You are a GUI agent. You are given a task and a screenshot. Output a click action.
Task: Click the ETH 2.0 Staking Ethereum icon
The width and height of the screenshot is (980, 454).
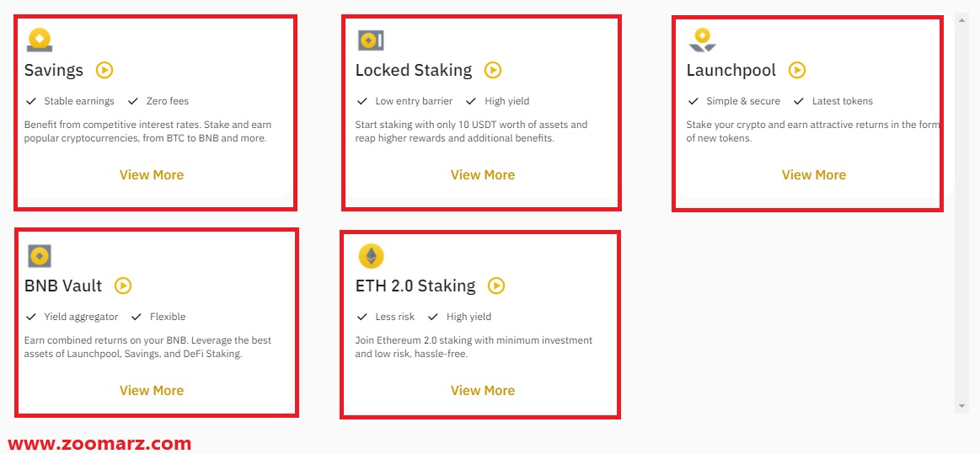[x=371, y=256]
